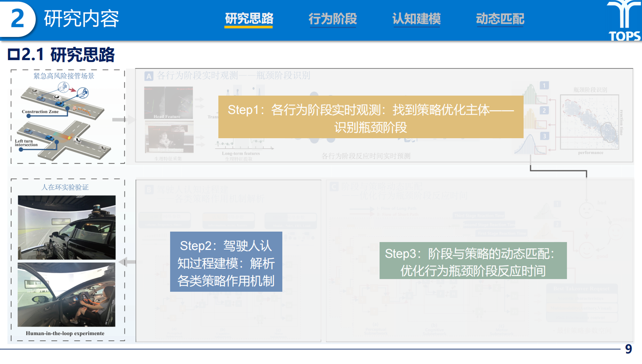Open the 行为阶段 tab

click(332, 19)
